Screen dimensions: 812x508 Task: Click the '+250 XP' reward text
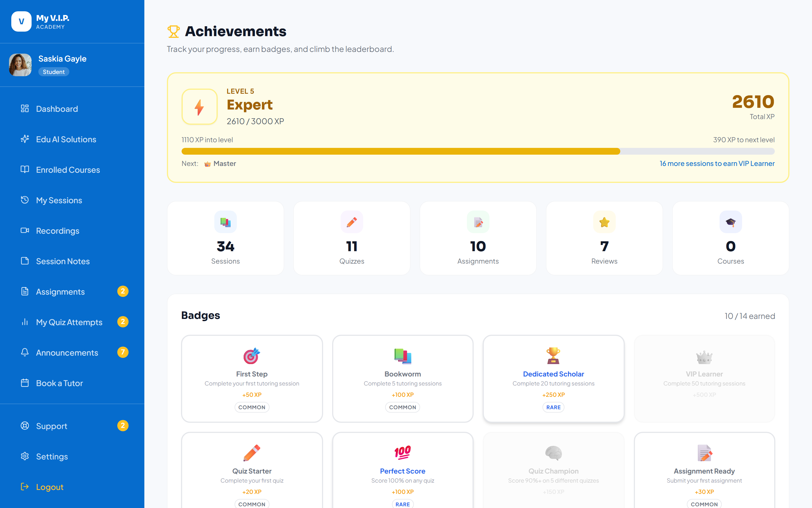pos(553,395)
